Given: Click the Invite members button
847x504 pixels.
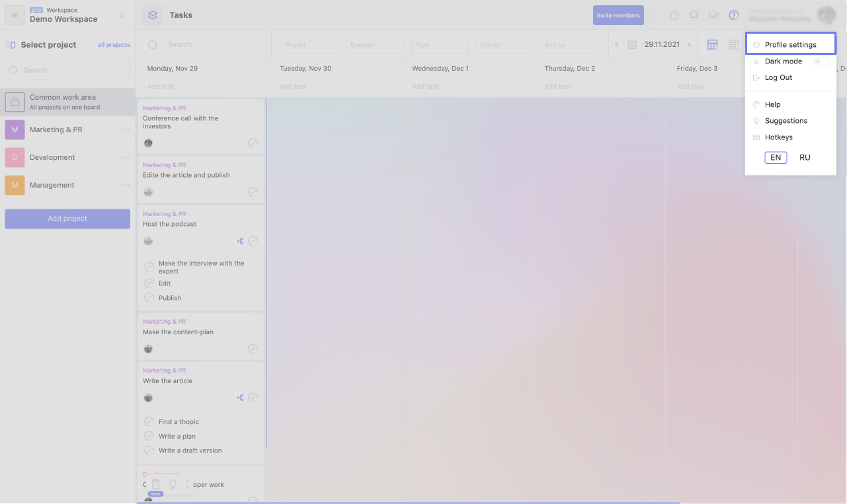Looking at the screenshot, I should (x=618, y=15).
